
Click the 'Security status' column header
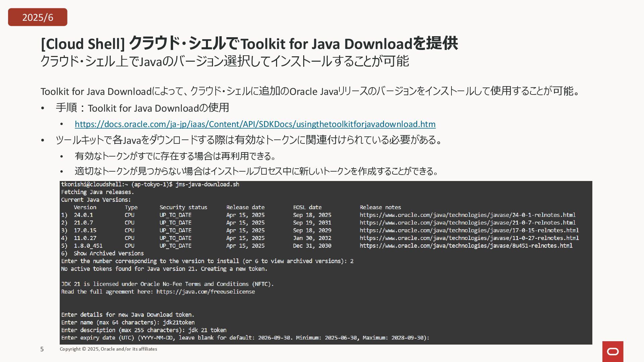(183, 207)
